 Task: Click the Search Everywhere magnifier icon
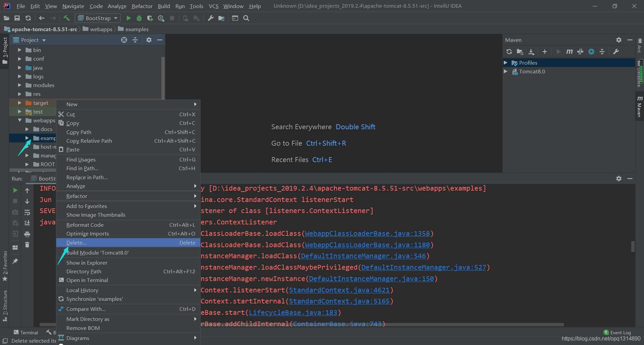(x=246, y=18)
